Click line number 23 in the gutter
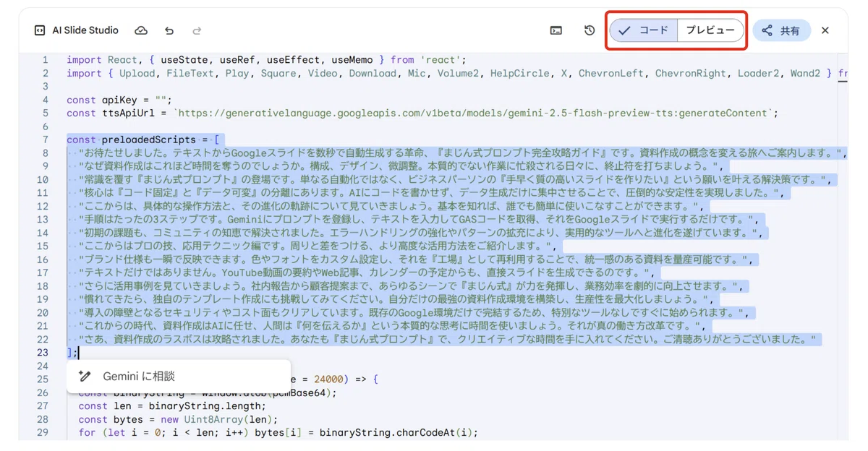The height and width of the screenshot is (451, 868). (x=43, y=352)
